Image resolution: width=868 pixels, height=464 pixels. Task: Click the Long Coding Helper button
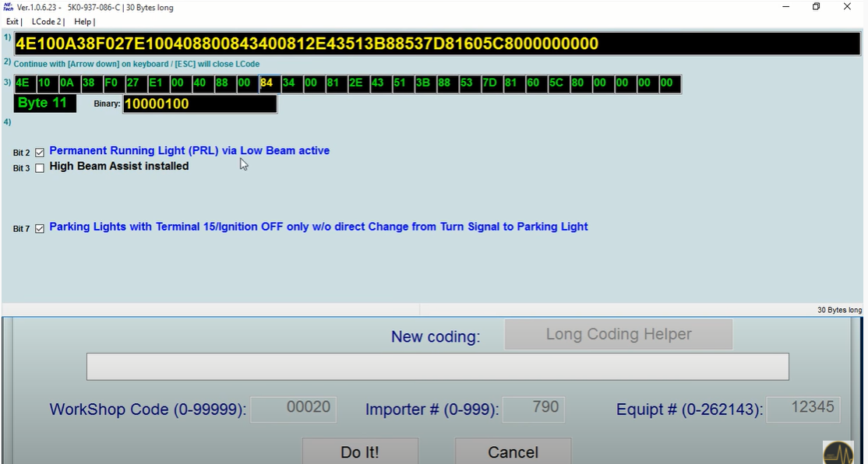618,333
